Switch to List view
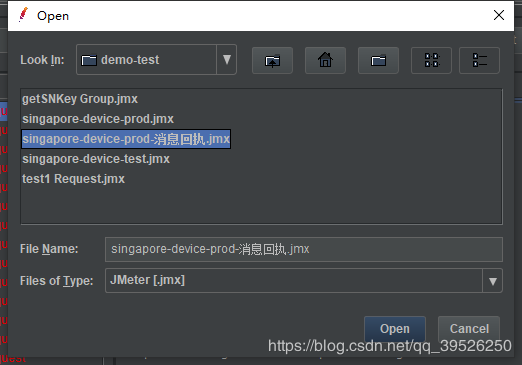This screenshot has width=522, height=365. pyautogui.click(x=431, y=60)
